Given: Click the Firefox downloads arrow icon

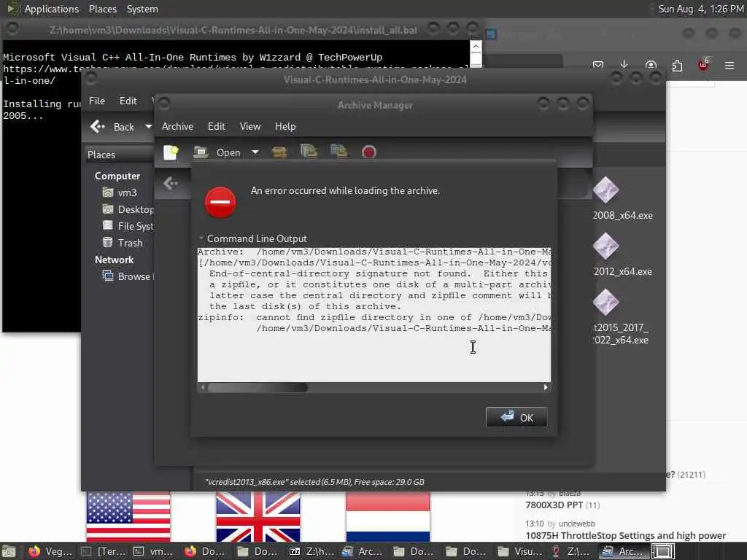Looking at the screenshot, I should tap(624, 65).
